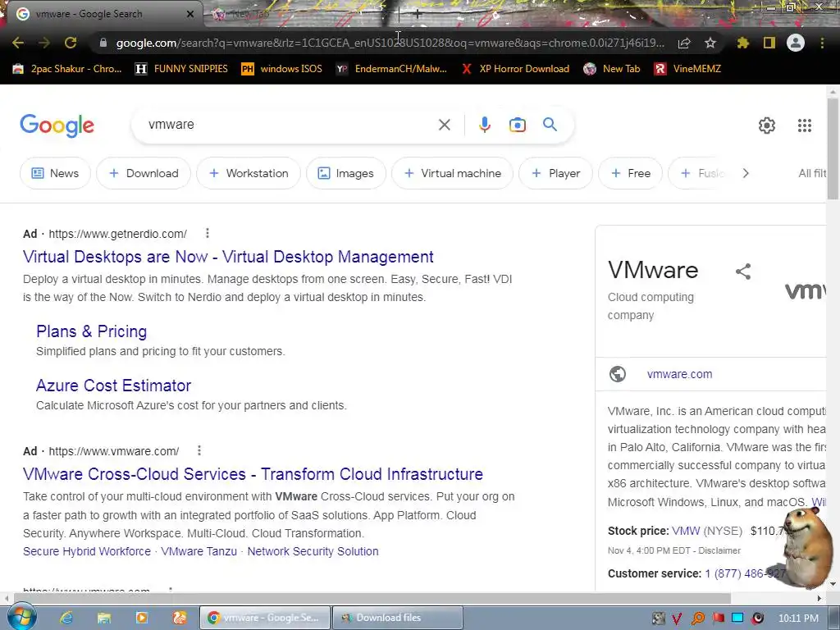Open the VineMEMZ bookmark
This screenshot has width=840, height=630.
click(x=688, y=69)
